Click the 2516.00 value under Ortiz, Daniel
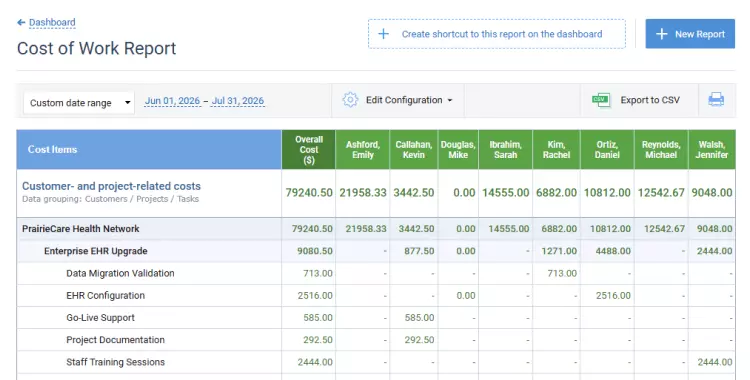The height and width of the screenshot is (380, 750). [x=613, y=295]
